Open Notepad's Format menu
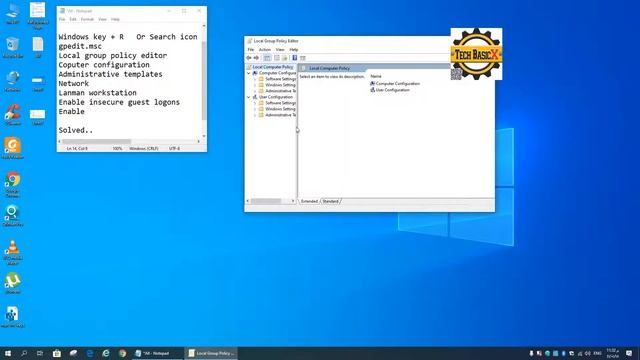This screenshot has width=640, height=360. [87, 19]
